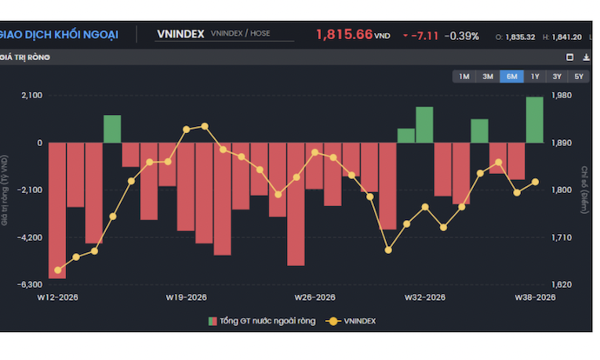Click the 2,100 left axis label

tap(32, 95)
